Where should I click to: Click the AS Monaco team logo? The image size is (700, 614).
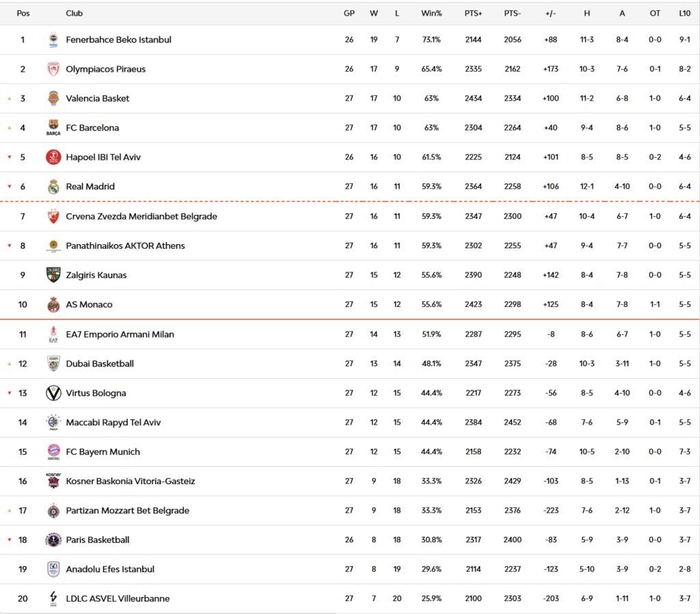(x=53, y=304)
